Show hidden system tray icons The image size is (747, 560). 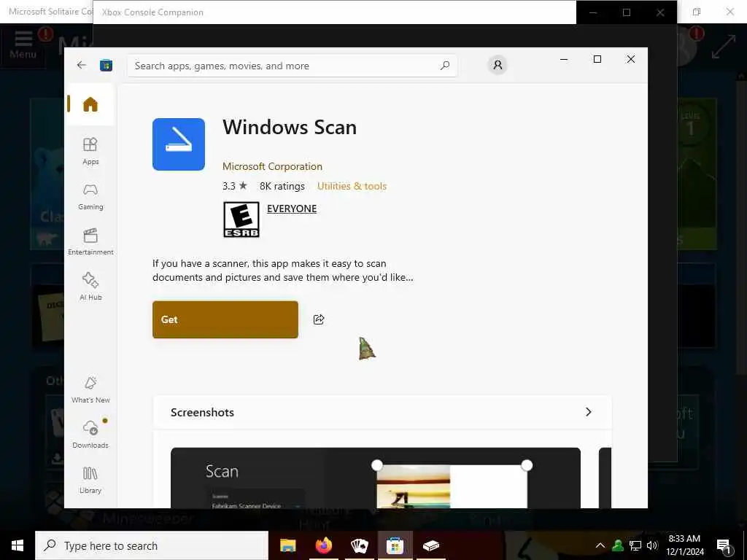click(600, 545)
